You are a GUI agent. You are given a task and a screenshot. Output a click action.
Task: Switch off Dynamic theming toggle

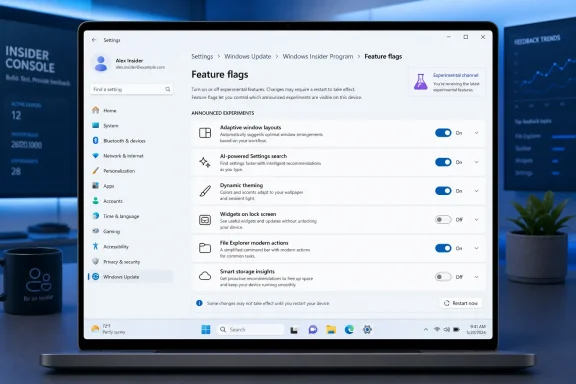(443, 191)
